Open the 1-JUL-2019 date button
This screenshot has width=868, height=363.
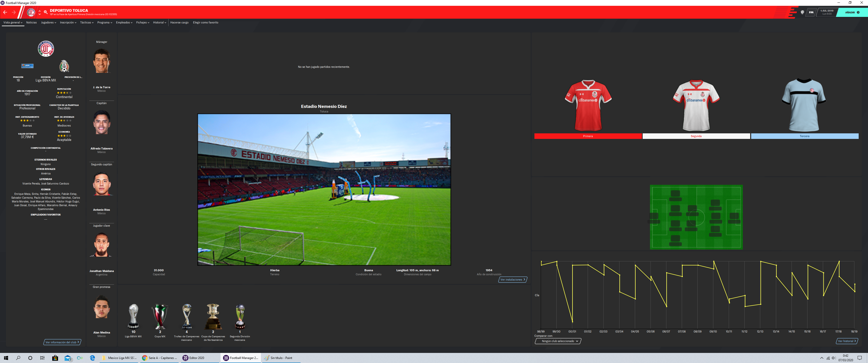pyautogui.click(x=827, y=12)
